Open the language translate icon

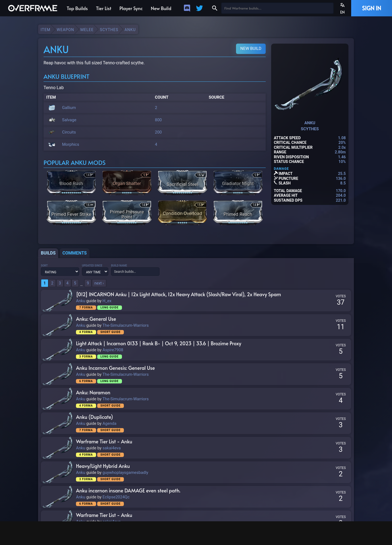pos(342,5)
